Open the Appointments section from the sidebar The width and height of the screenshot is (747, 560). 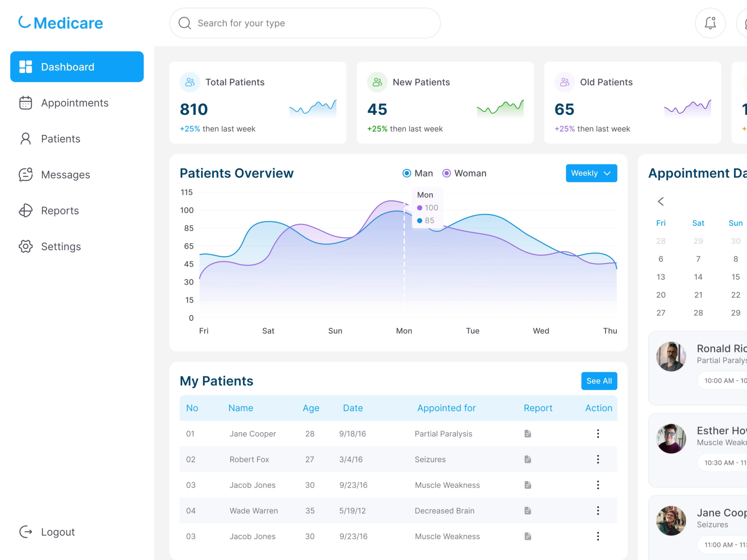point(75,103)
